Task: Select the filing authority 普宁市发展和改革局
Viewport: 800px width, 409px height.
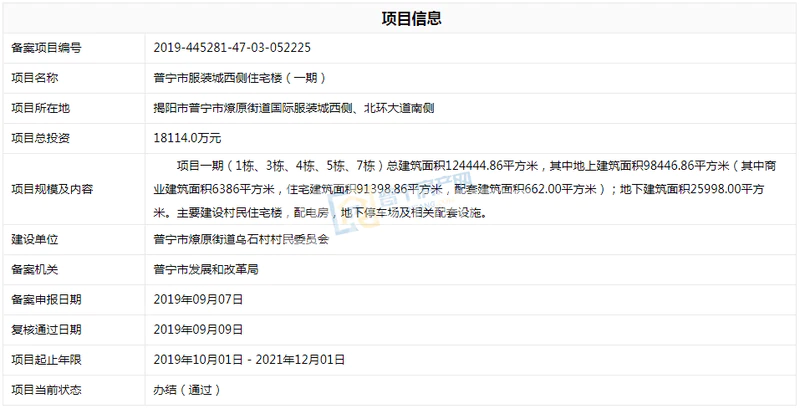Action: 207,269
